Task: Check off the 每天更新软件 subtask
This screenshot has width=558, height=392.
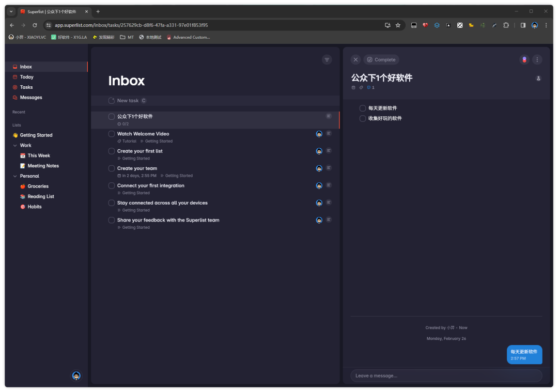Action: 363,108
